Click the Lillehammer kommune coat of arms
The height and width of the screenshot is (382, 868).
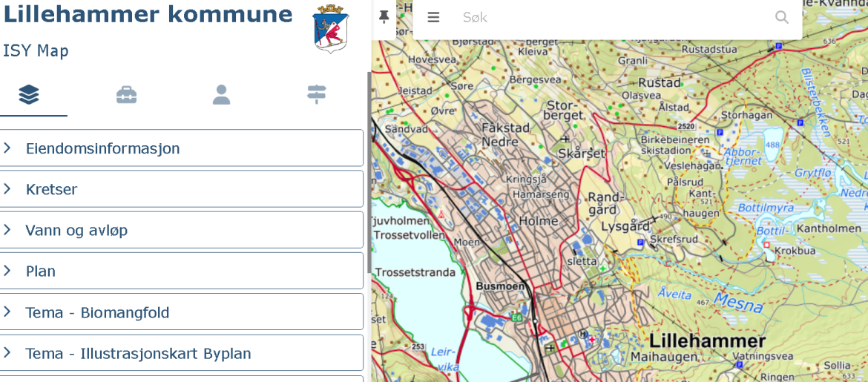point(330,29)
